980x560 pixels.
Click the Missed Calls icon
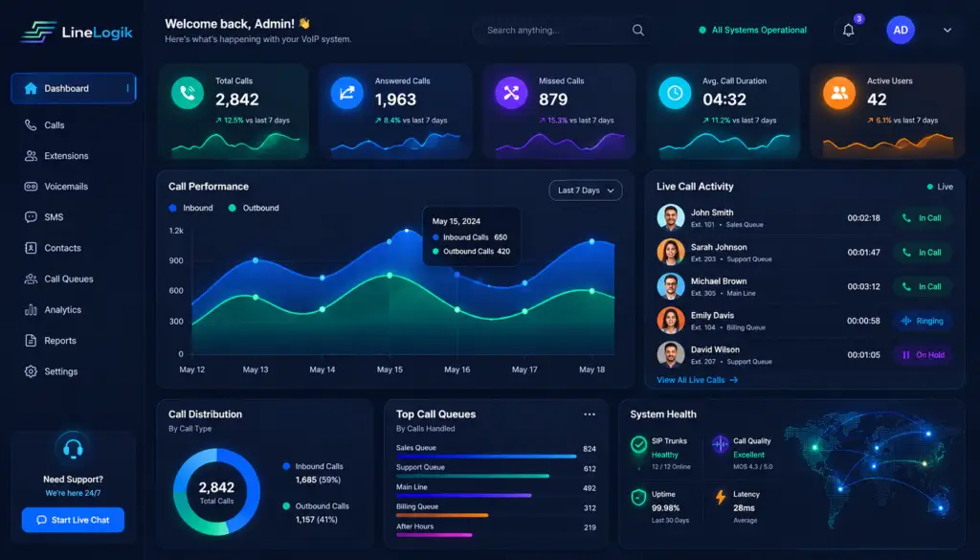511,93
